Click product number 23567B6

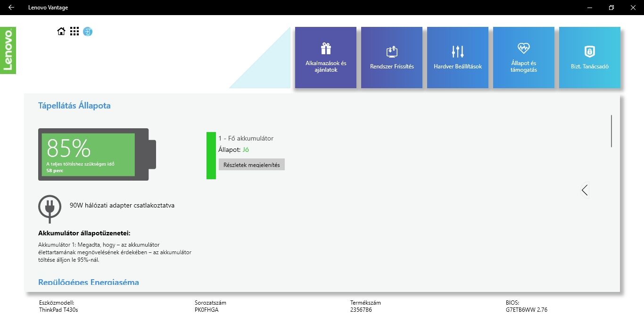361,310
